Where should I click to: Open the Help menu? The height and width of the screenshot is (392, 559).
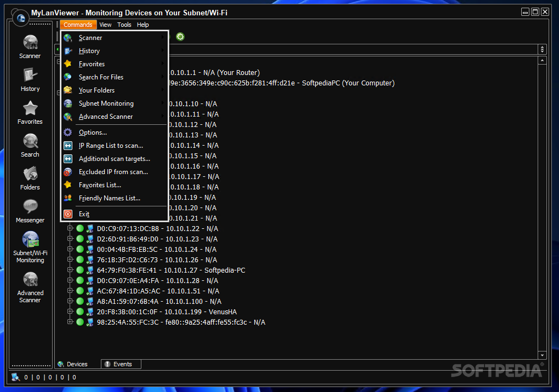coord(142,25)
